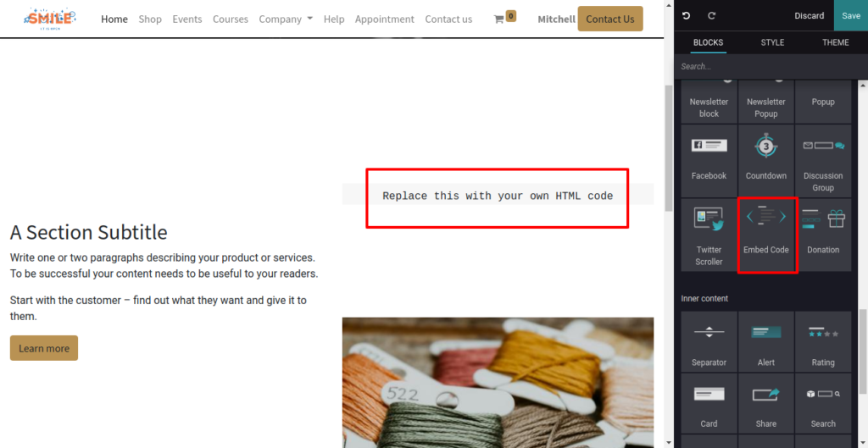Open the shopping cart icon

[x=498, y=19]
